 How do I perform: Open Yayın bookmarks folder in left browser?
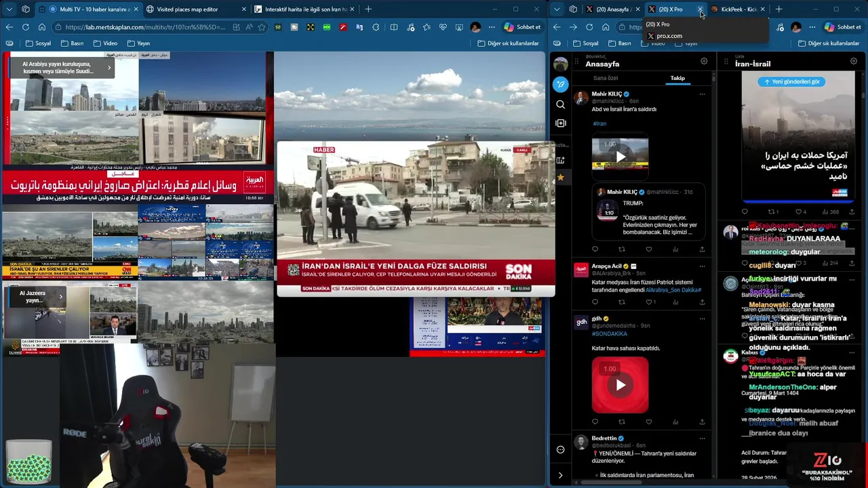(138, 43)
